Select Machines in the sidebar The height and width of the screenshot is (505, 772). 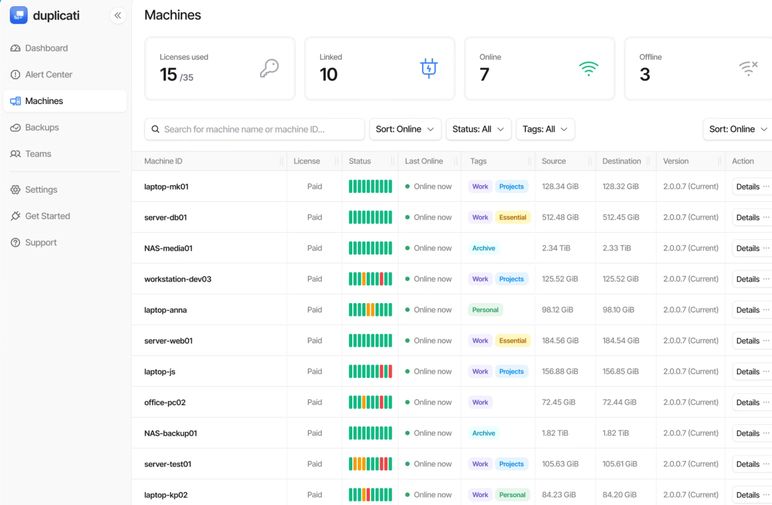(65, 101)
